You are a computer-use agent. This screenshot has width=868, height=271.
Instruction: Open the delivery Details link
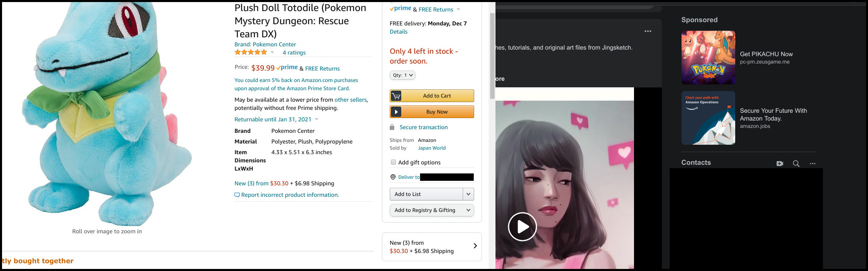coord(398,32)
